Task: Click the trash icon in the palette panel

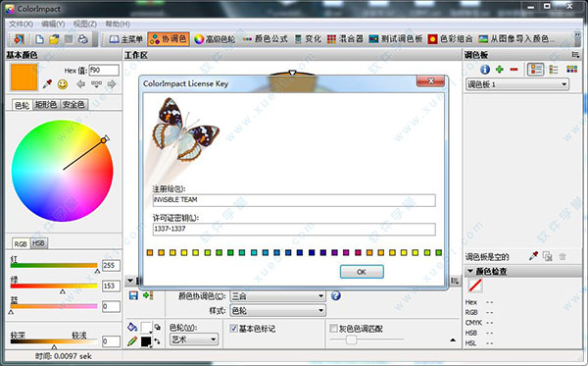Action: click(x=563, y=257)
